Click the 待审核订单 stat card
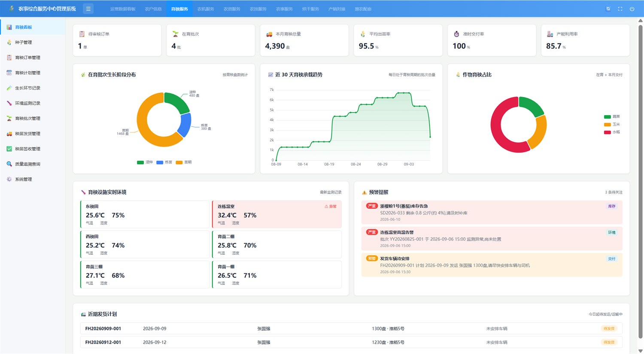This screenshot has width=644, height=354. pos(117,40)
